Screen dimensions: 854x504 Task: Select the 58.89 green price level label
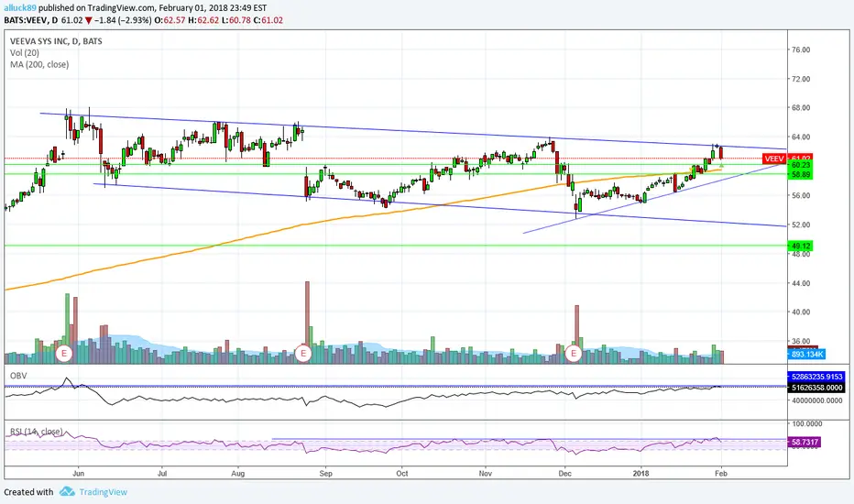tap(801, 174)
